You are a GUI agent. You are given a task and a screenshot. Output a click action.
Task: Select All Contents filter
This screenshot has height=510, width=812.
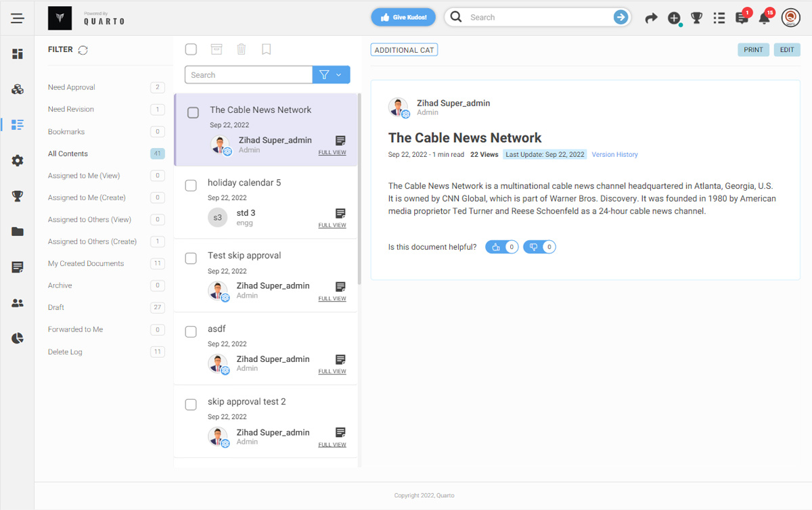(x=106, y=154)
